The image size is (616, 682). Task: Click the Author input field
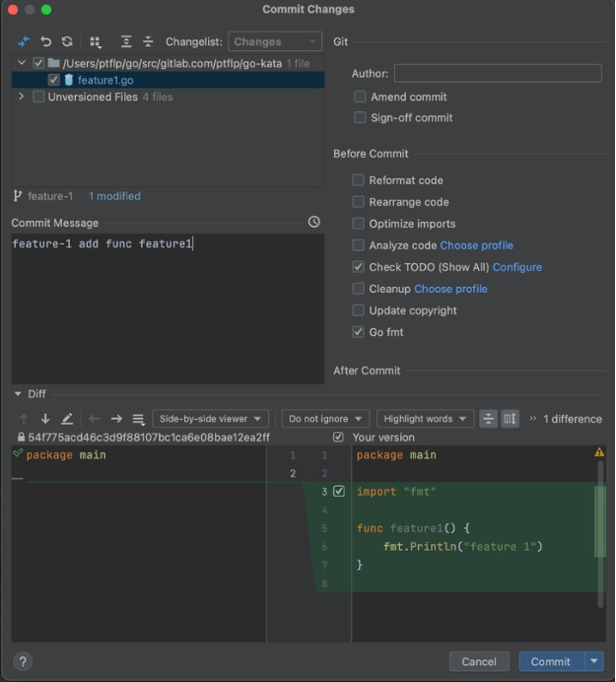point(498,74)
